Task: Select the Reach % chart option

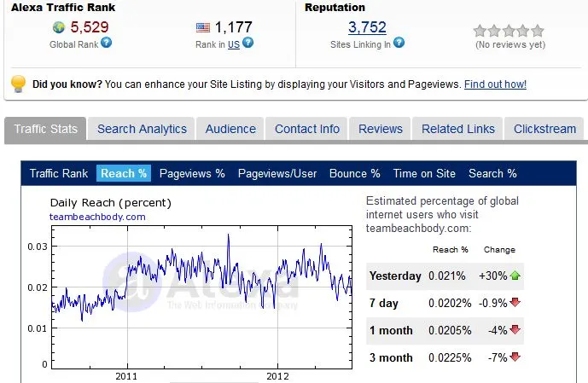Action: pyautogui.click(x=124, y=173)
